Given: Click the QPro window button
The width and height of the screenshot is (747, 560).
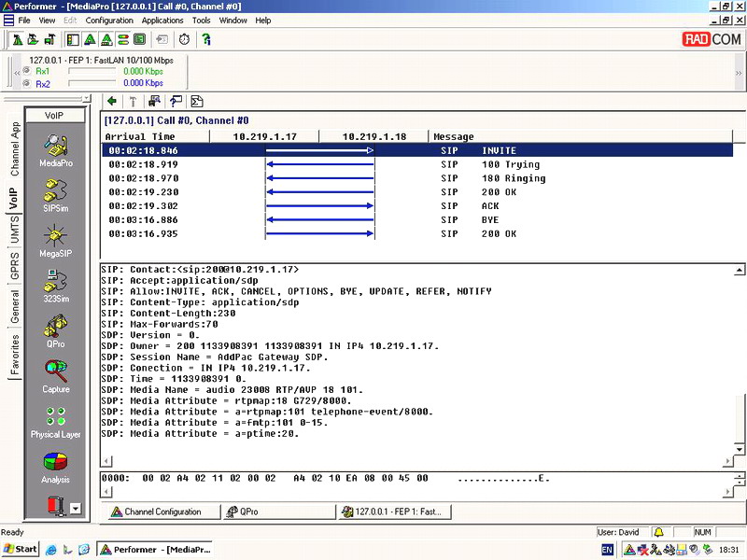Looking at the screenshot, I should [279, 511].
